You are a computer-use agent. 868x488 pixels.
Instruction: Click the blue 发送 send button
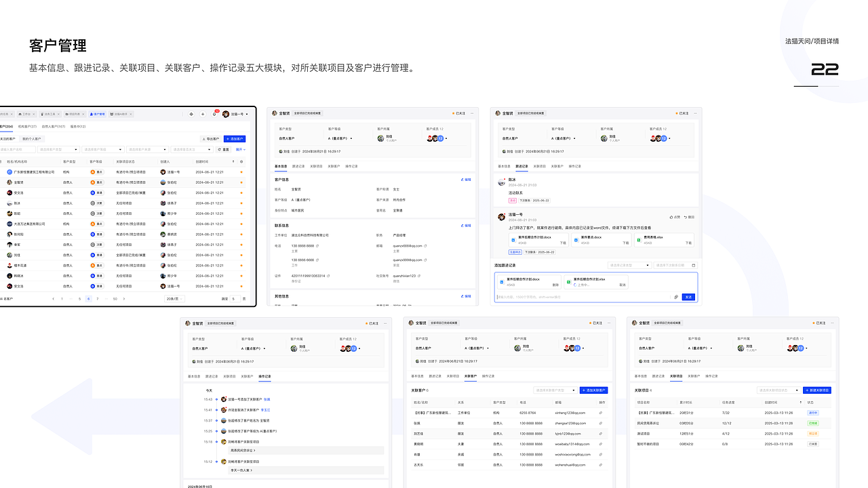click(x=688, y=297)
